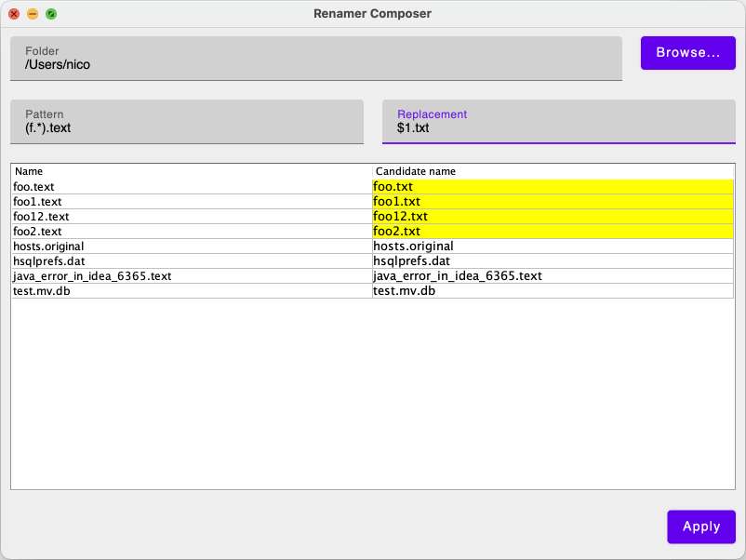Select the Name column header
Image resolution: width=746 pixels, height=560 pixels.
(x=191, y=171)
